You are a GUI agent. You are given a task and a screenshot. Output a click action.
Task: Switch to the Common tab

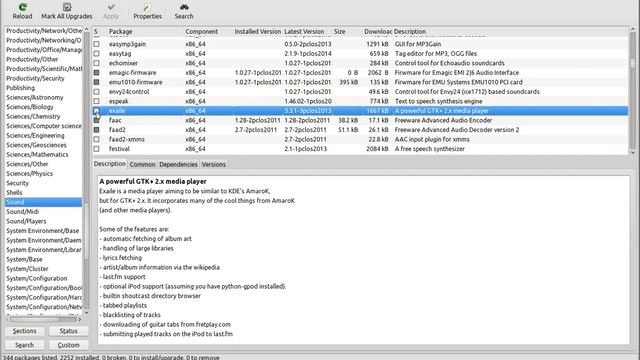coord(142,164)
